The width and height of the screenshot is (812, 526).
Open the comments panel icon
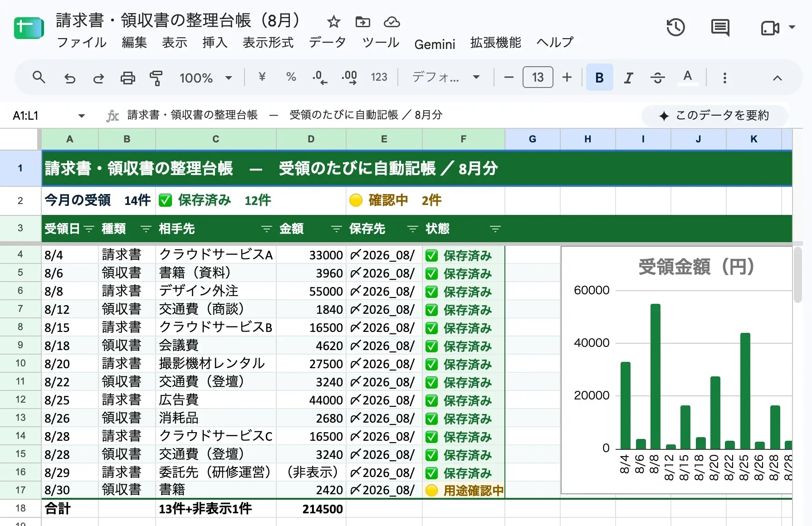pos(720,28)
